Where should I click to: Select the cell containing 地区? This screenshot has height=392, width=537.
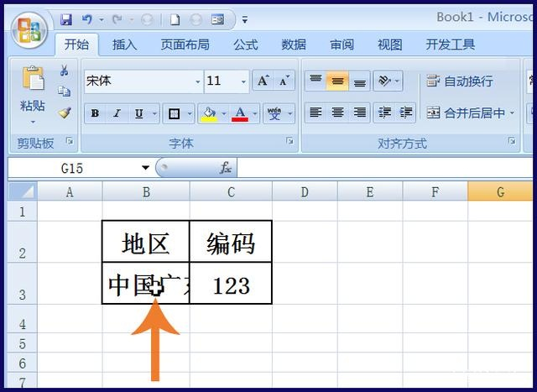146,242
